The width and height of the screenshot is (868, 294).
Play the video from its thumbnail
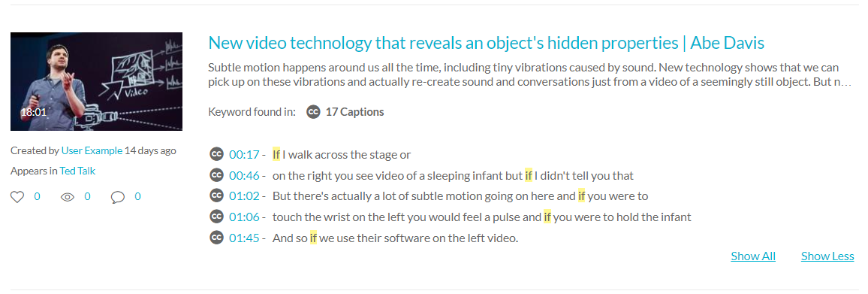(x=96, y=81)
